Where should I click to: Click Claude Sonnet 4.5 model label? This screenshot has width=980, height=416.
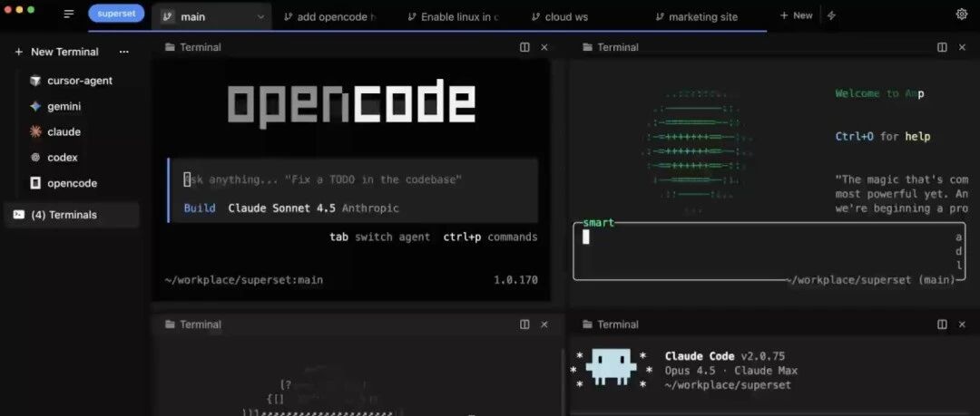coord(282,208)
